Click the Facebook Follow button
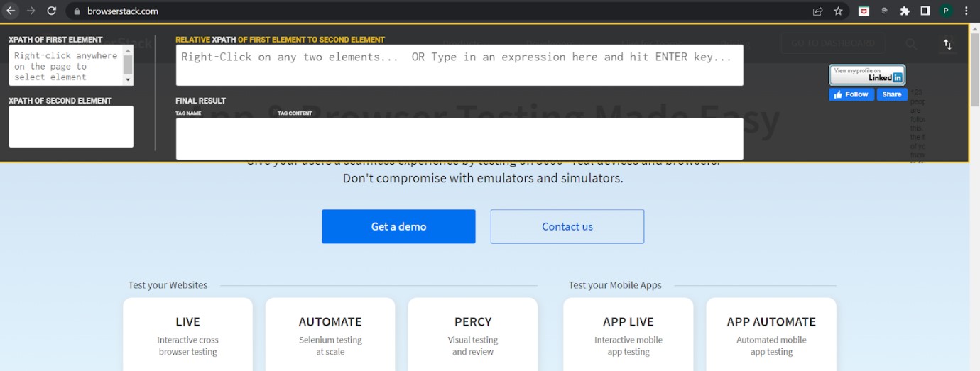This screenshot has height=371, width=980. click(x=851, y=94)
